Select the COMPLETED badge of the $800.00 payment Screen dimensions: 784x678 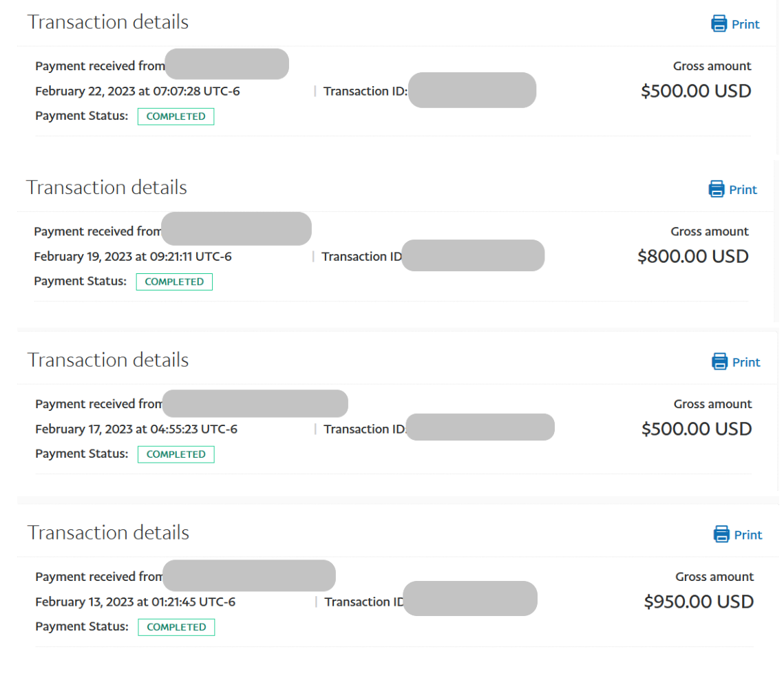[x=174, y=282]
